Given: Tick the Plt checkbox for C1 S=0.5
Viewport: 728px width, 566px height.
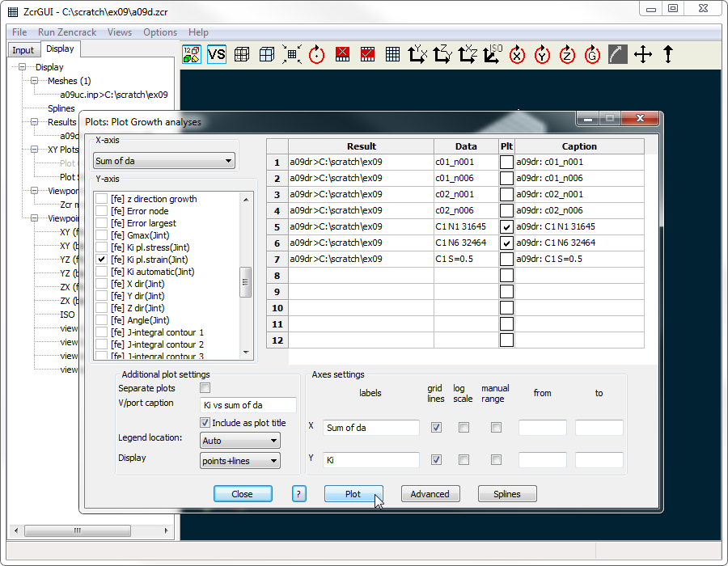Looking at the screenshot, I should pos(506,259).
